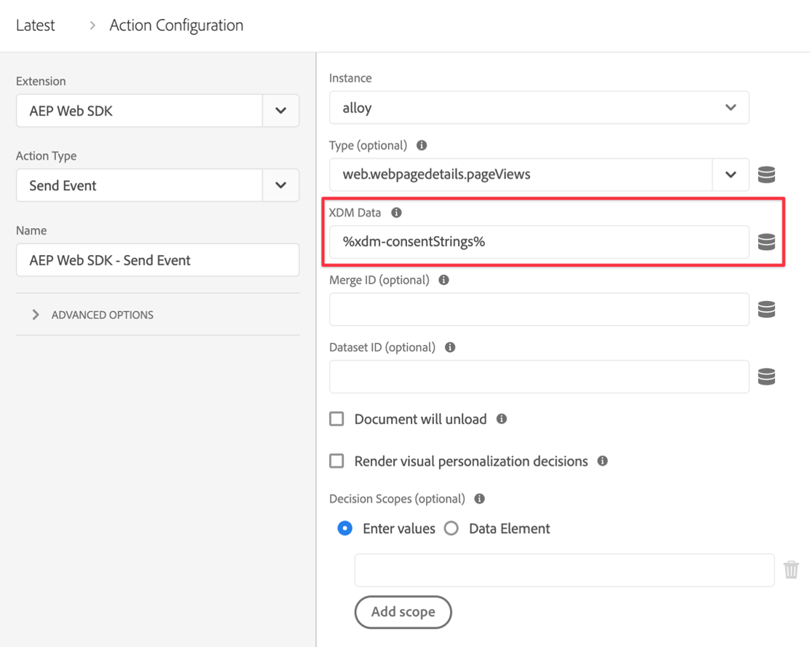812x650 pixels.
Task: Open the Action Type dropdown
Action: (280, 186)
